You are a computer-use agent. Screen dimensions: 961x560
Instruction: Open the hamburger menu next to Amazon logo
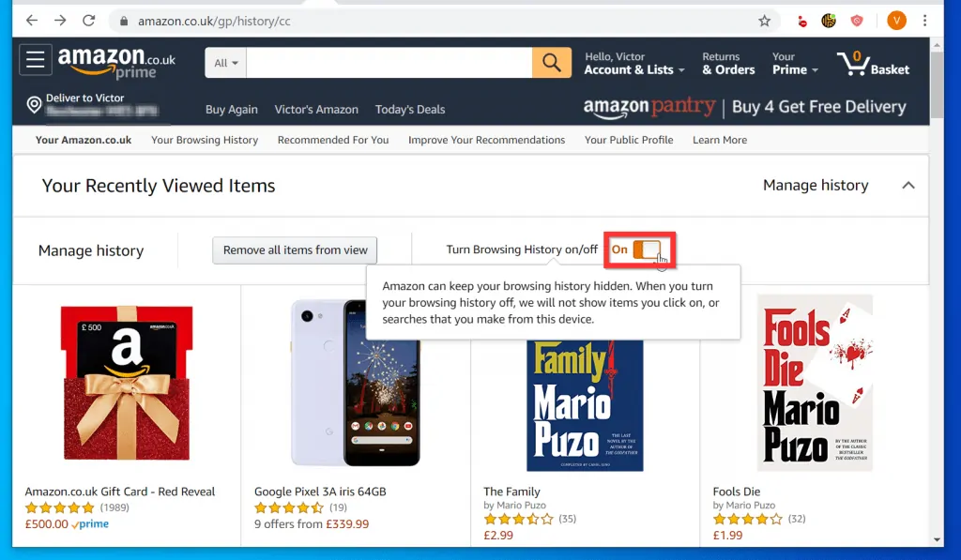[x=35, y=59]
